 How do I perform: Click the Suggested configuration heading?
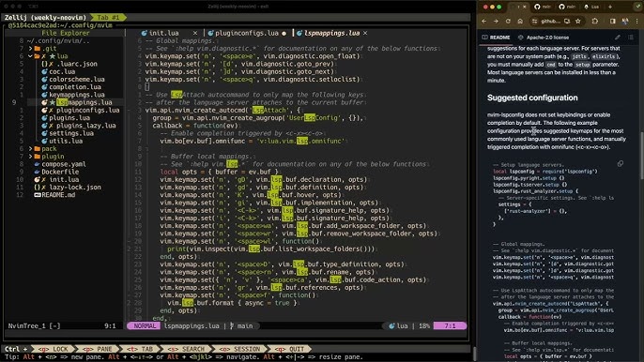pos(532,98)
